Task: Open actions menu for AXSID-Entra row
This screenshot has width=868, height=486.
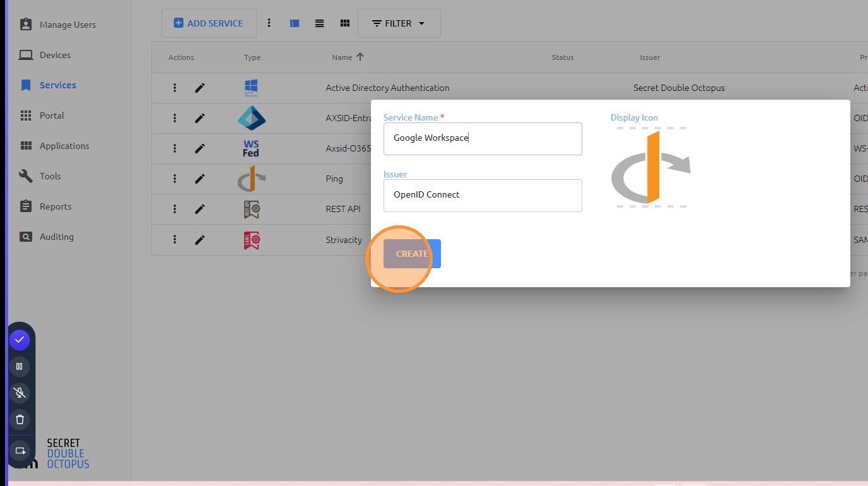Action: pos(175,118)
